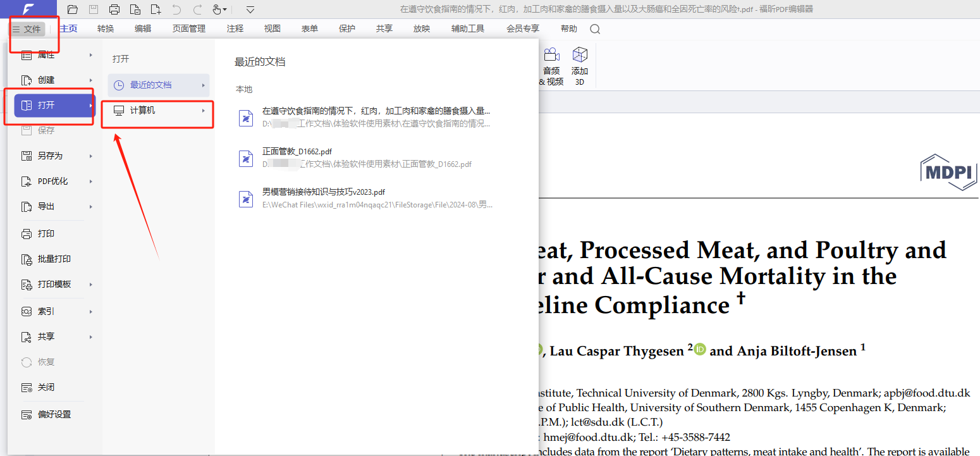The width and height of the screenshot is (980, 456).
Task: Switch to the 视图 tab
Action: point(273,28)
